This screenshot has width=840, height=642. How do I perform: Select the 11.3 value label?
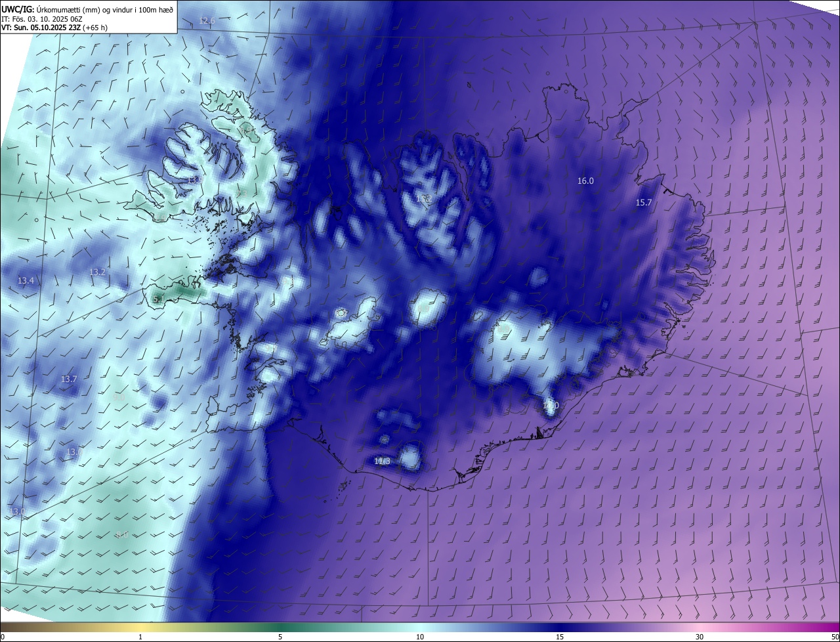(382, 461)
